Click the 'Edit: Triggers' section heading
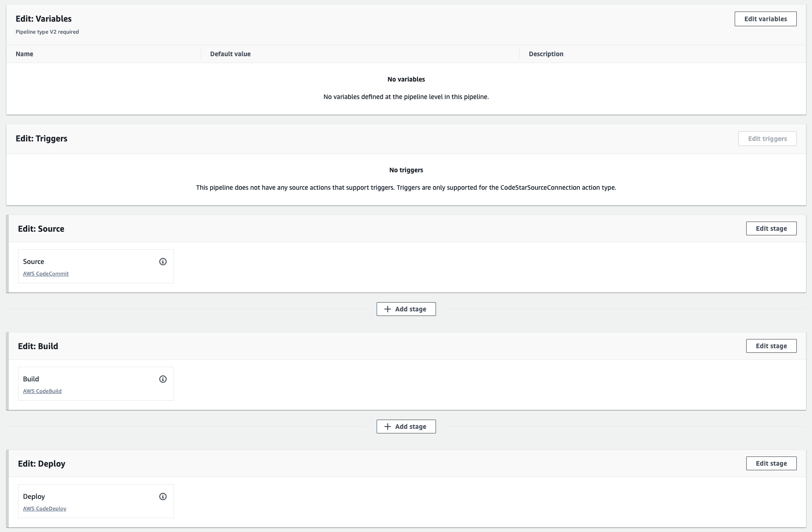 coord(41,139)
